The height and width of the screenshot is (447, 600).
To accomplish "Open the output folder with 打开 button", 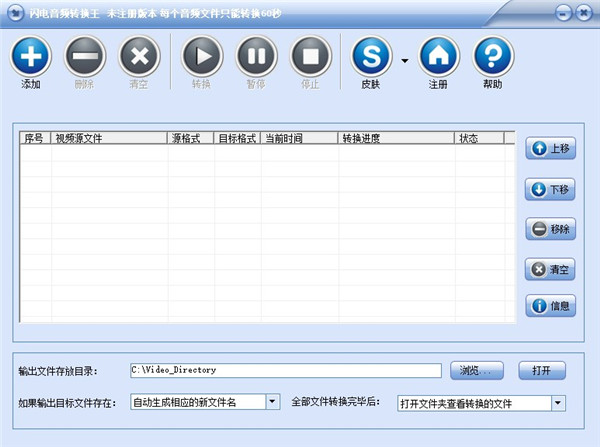I will point(541,370).
